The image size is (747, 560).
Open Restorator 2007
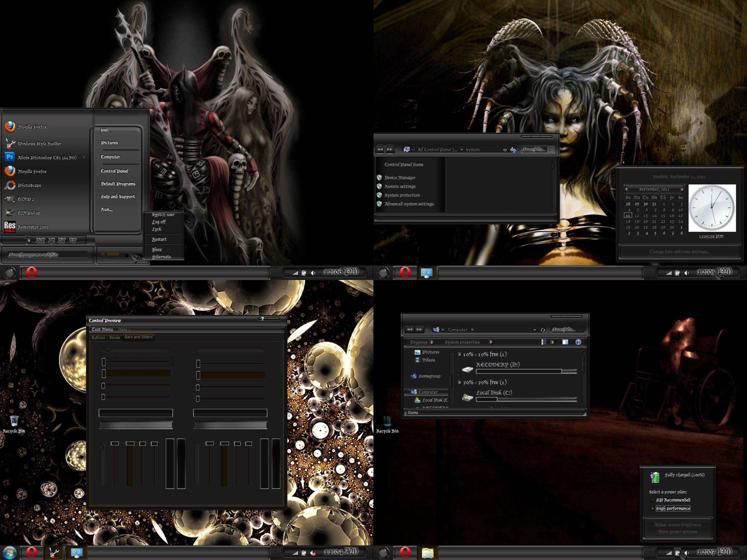coord(33,227)
